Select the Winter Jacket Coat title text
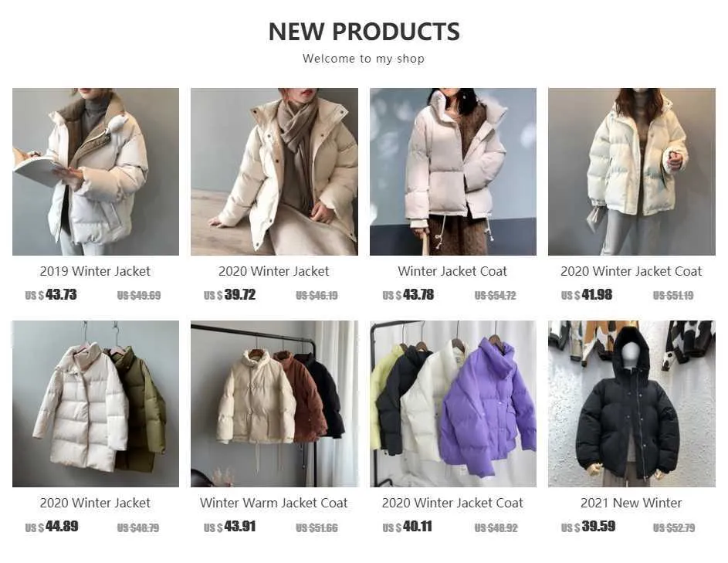This screenshot has height=563, width=728. 452,271
